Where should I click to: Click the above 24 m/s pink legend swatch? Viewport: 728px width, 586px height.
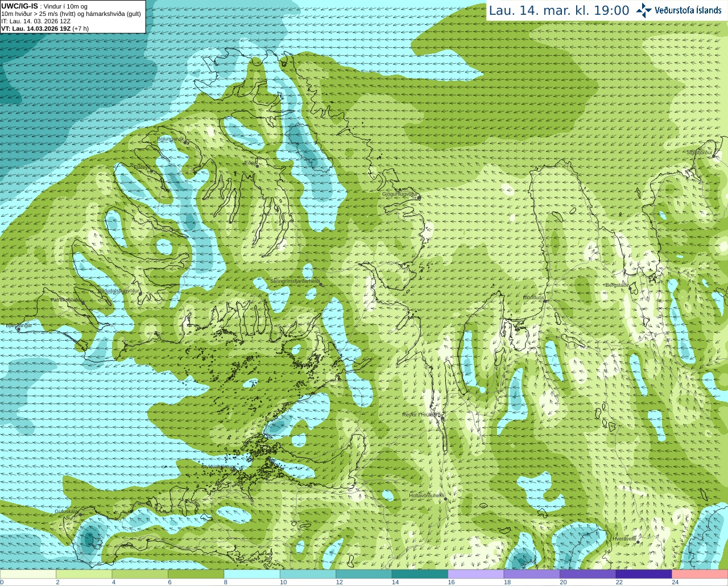tap(700, 574)
